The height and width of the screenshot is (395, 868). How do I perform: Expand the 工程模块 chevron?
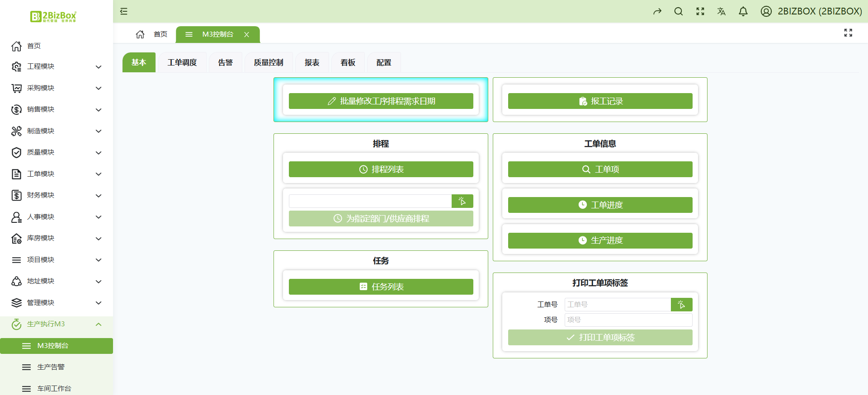click(x=99, y=67)
